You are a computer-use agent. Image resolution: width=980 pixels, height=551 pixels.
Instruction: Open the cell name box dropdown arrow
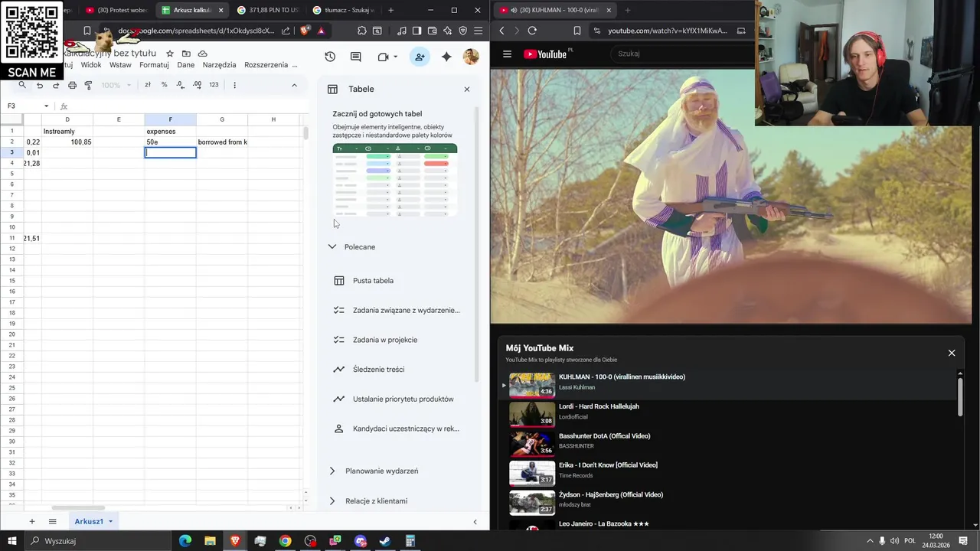[x=47, y=106]
